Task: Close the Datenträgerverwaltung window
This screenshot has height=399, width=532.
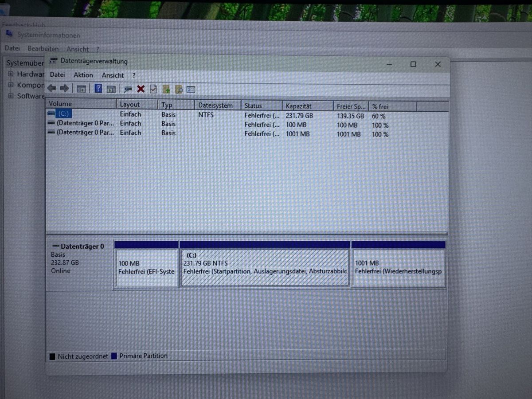Action: pos(438,64)
